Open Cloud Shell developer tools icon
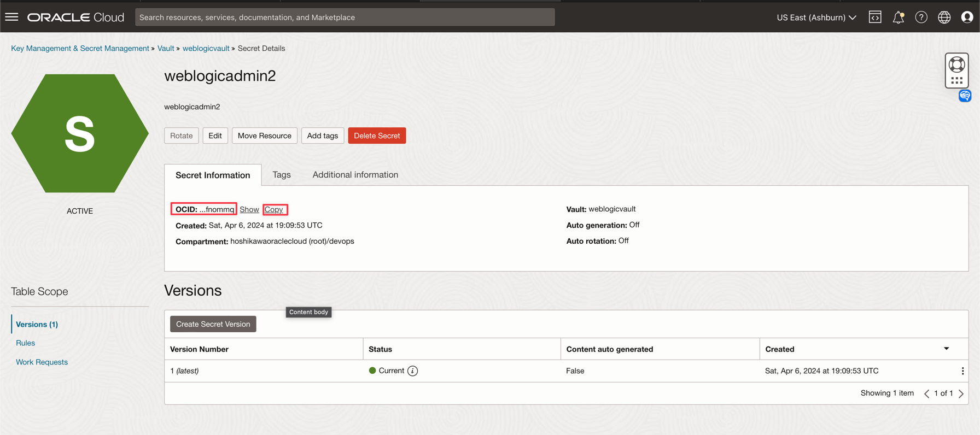Screen dimensions: 980x435 875,17
